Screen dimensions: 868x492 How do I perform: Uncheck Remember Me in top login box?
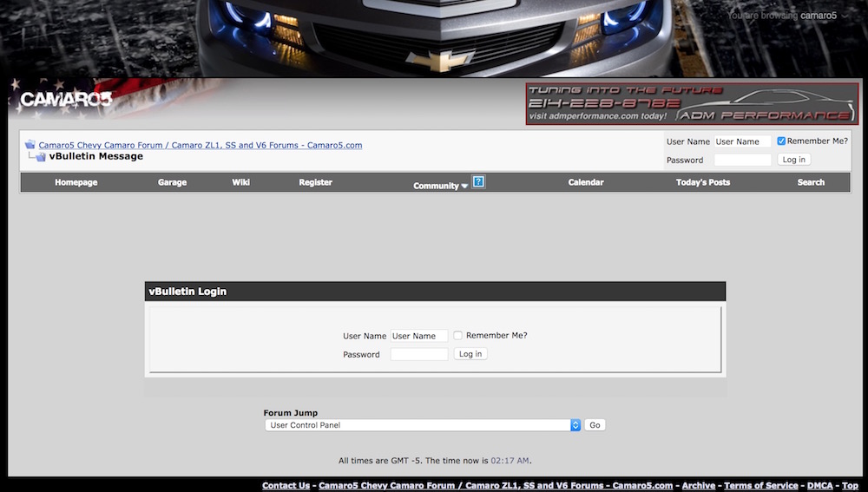(781, 141)
